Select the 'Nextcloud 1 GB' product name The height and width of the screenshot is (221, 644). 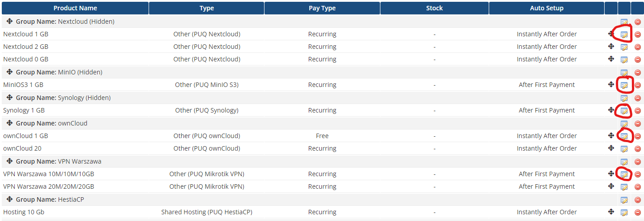(x=26, y=34)
